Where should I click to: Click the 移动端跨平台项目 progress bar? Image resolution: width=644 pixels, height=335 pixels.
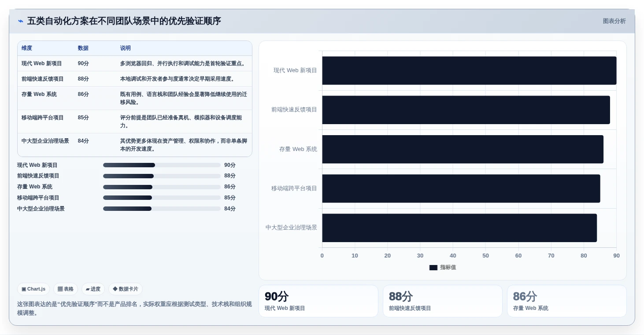click(162, 198)
